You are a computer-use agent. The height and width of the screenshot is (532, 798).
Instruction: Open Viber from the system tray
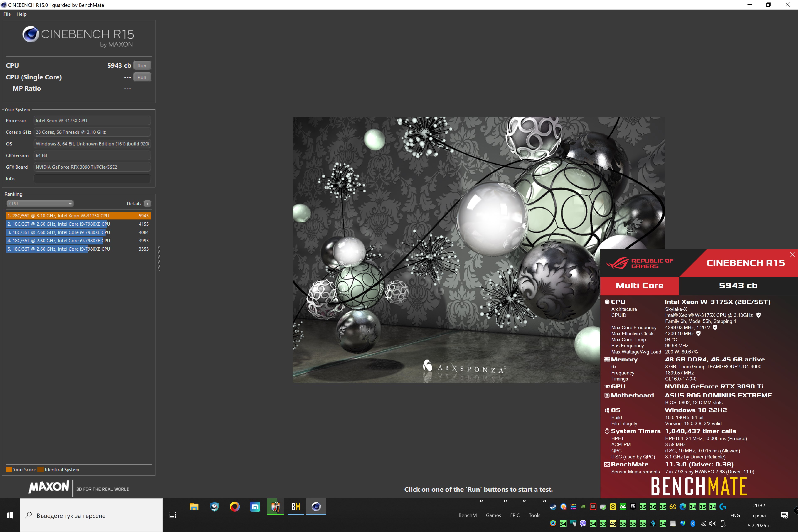[583, 523]
